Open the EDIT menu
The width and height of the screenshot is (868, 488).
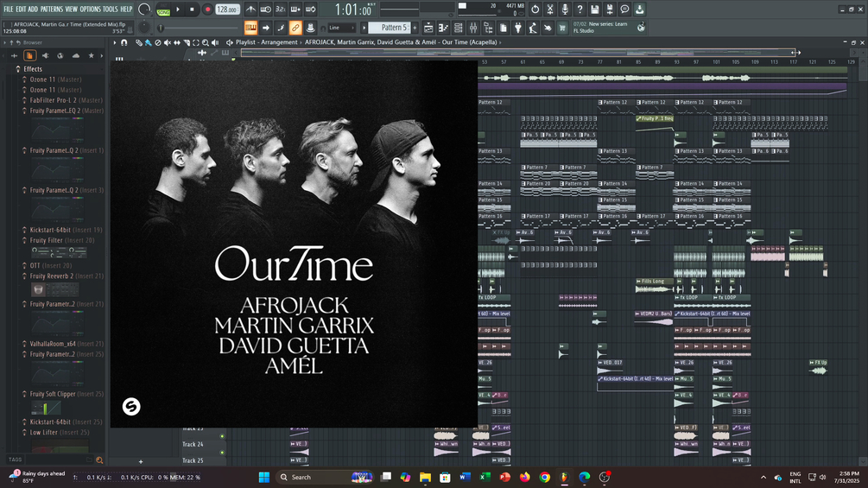click(x=21, y=10)
